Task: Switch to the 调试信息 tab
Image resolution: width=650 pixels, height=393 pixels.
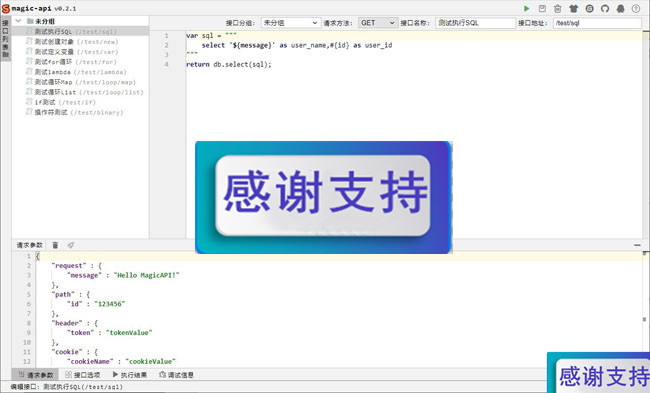Action: (177, 375)
